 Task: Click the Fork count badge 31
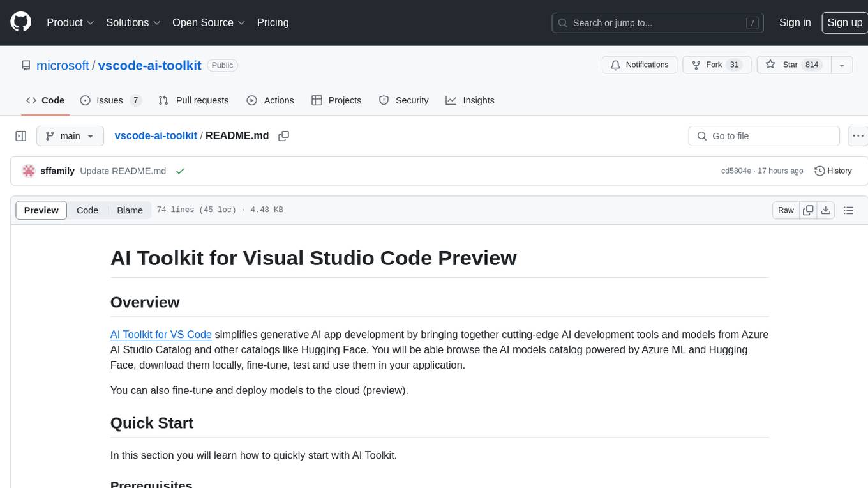tap(734, 65)
